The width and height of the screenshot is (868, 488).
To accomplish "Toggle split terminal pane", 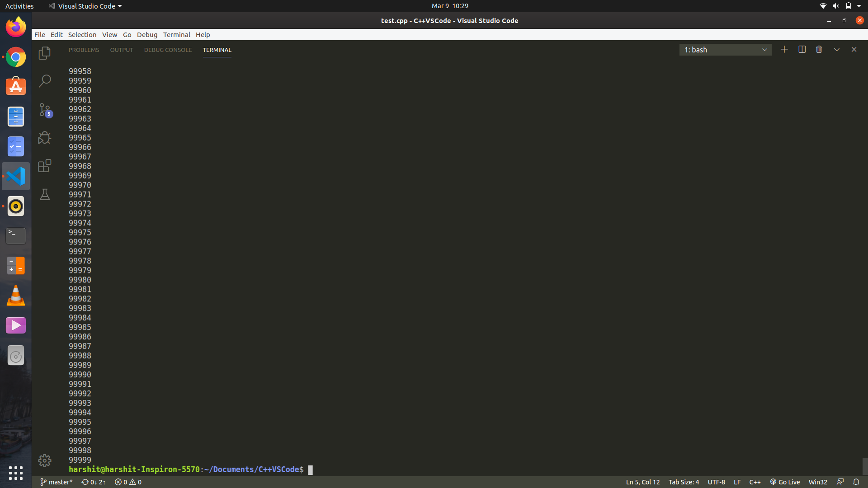I will [x=802, y=50].
